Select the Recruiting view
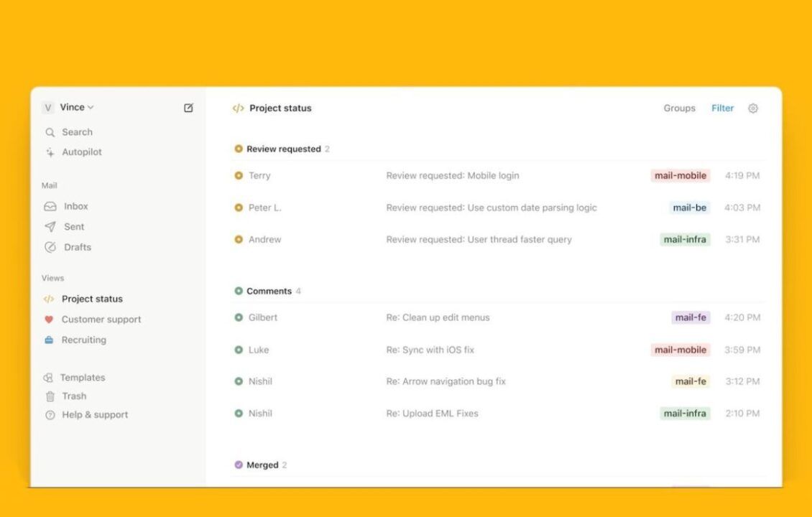The height and width of the screenshot is (517, 812). point(83,340)
